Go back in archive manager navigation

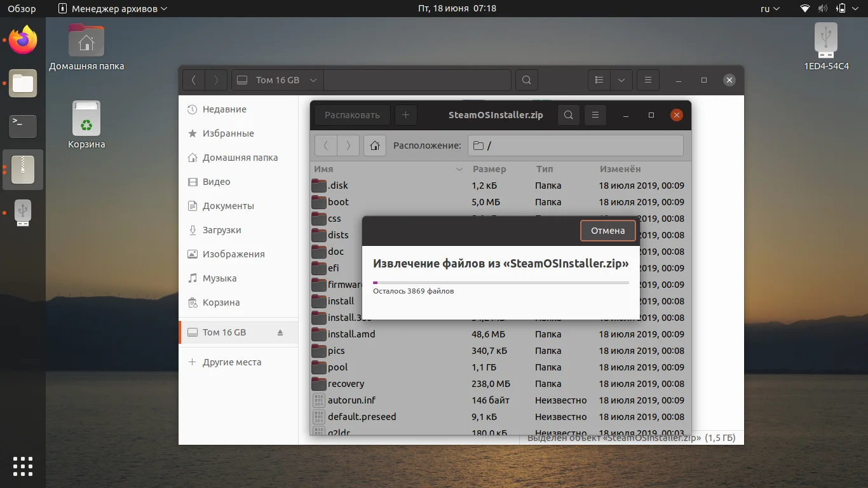(326, 146)
